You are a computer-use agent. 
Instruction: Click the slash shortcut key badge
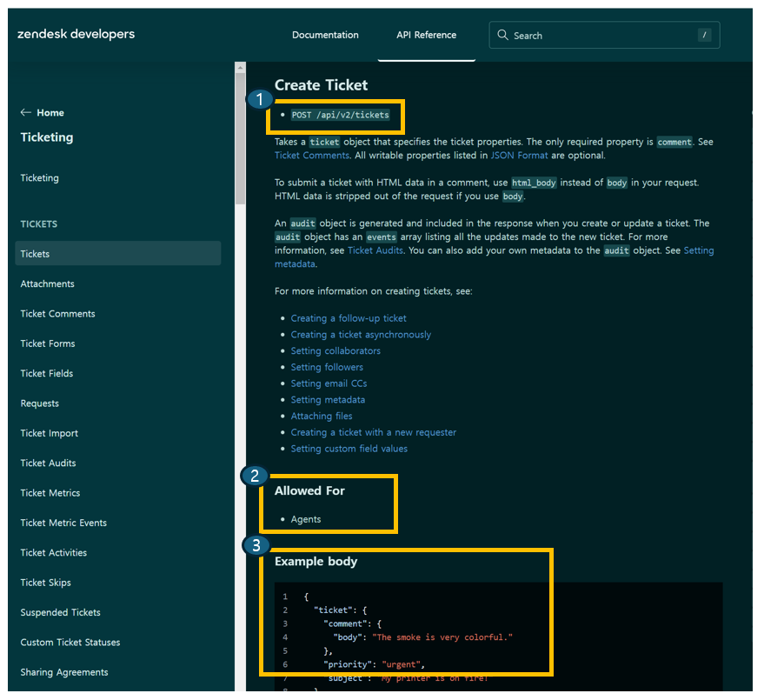[704, 35]
